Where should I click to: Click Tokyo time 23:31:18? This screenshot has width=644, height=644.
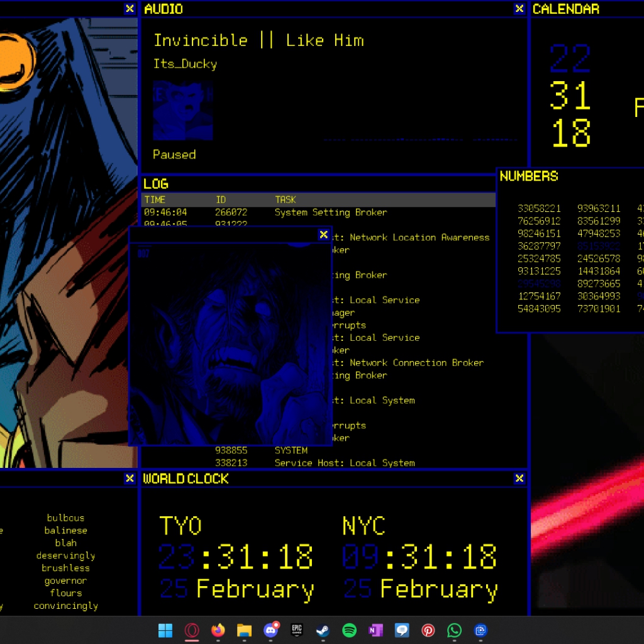236,557
